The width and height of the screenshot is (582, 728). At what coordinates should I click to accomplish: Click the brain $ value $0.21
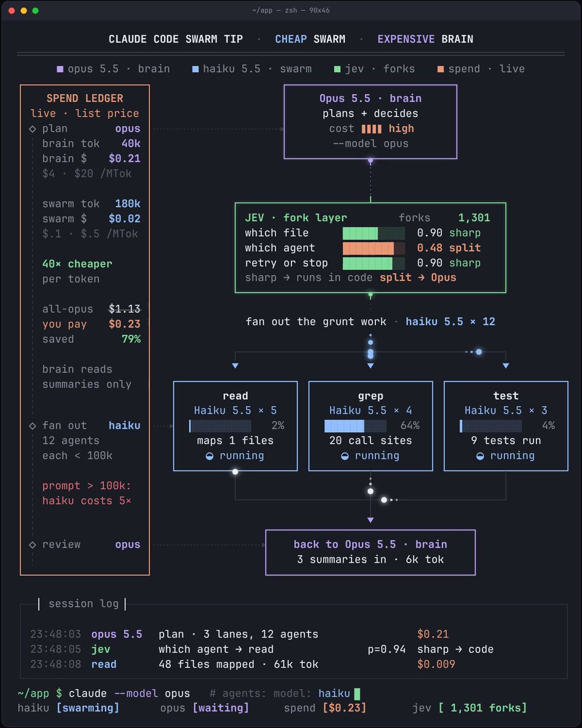click(124, 158)
